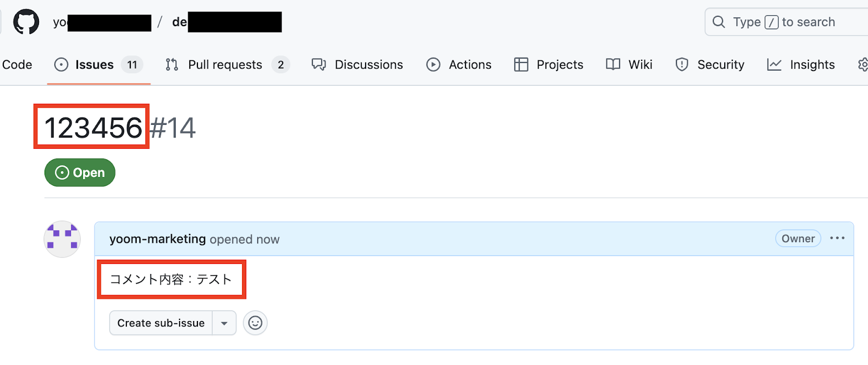Click the Pull requests icon

pyautogui.click(x=172, y=65)
